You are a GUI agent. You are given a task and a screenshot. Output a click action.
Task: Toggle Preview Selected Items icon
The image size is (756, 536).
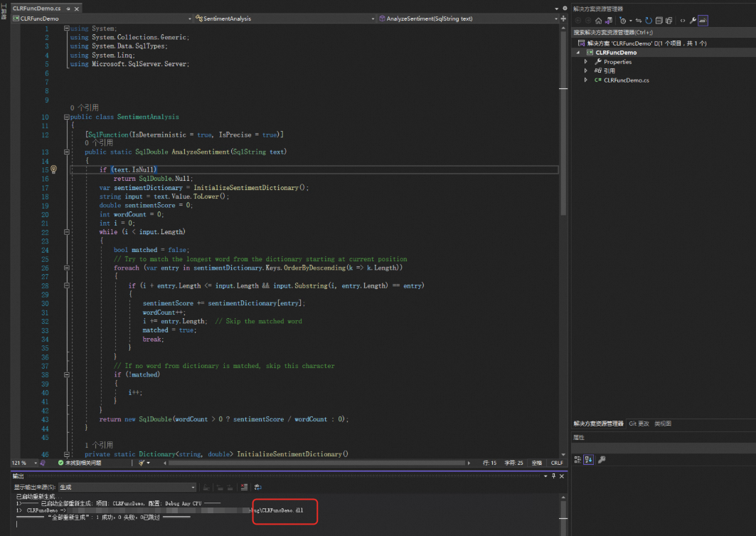pyautogui.click(x=703, y=21)
